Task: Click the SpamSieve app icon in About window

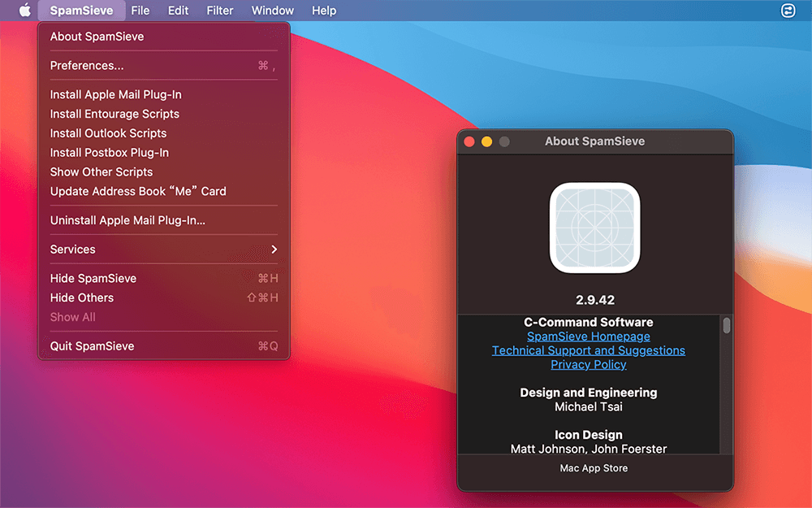Action: (x=594, y=228)
